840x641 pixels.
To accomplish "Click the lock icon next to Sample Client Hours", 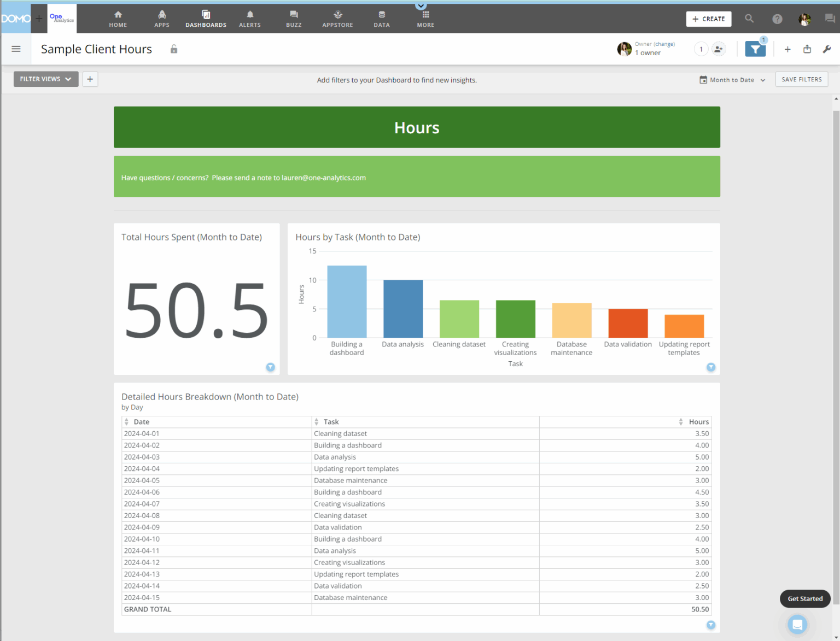I will coord(174,49).
